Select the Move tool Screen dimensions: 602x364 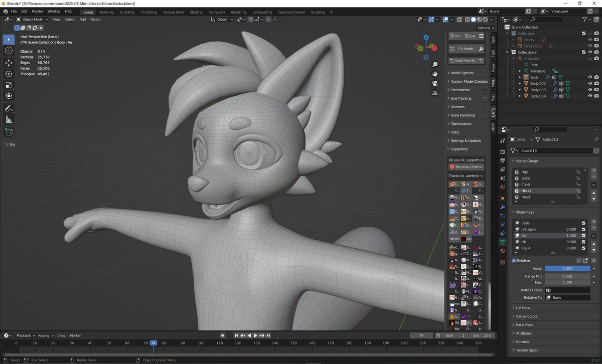[x=9, y=63]
